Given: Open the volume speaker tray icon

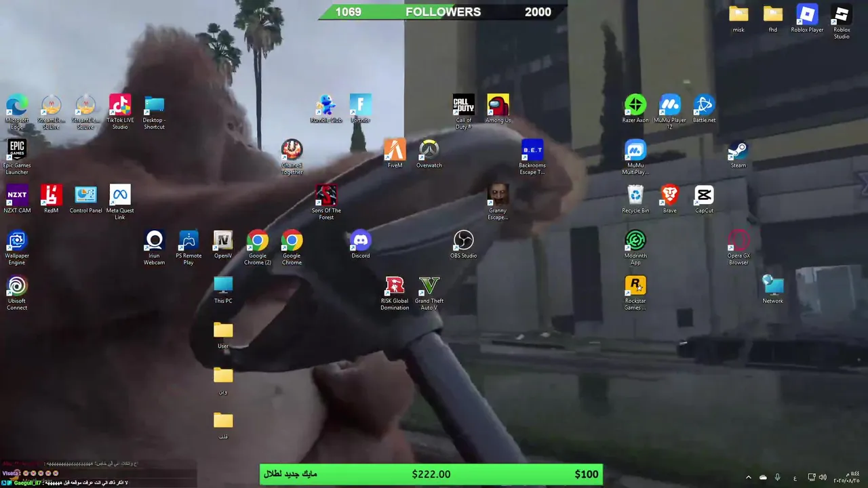Looking at the screenshot, I should pos(823,477).
